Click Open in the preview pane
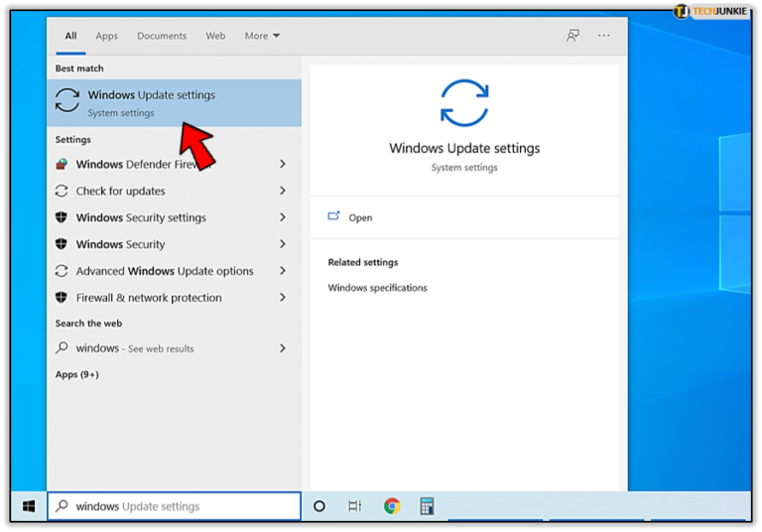Screen dimensions: 762x532 [360, 217]
